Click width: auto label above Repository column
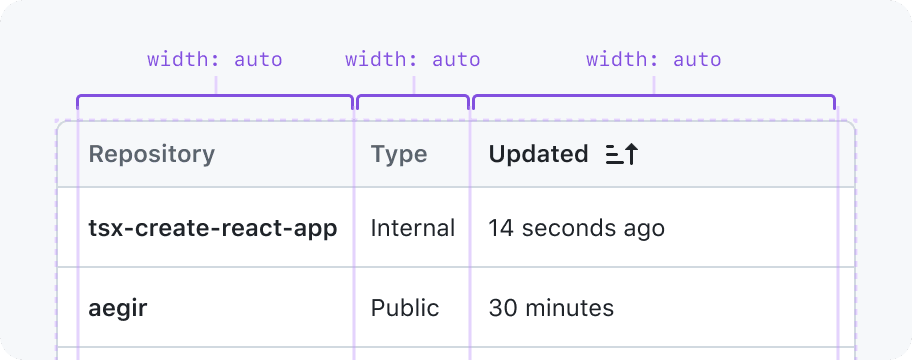This screenshot has height=360, width=912. pos(215,59)
